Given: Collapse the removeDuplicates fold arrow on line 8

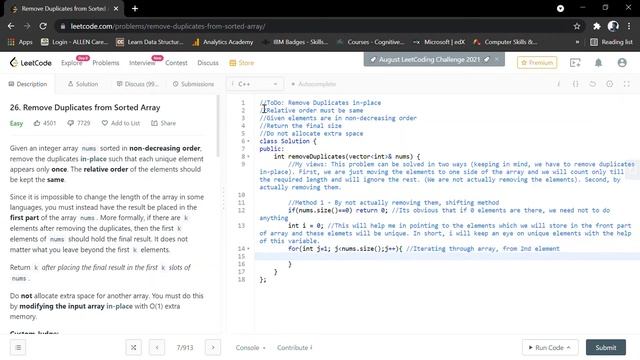Looking at the screenshot, I should tap(248, 157).
